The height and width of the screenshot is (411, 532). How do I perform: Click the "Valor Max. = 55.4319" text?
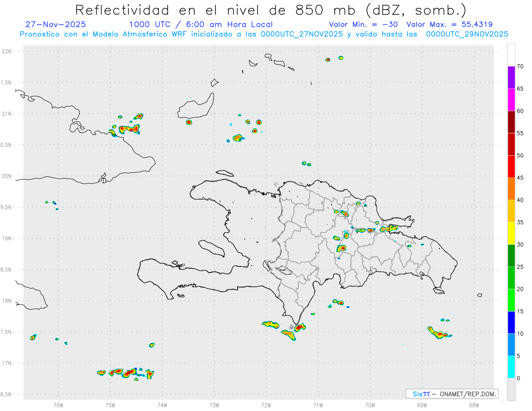pos(449,24)
